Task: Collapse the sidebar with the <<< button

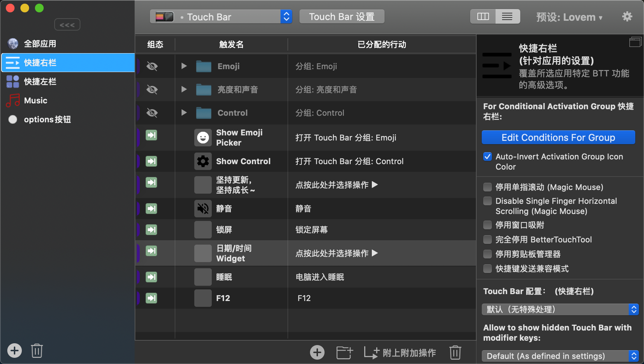Action: (67, 25)
